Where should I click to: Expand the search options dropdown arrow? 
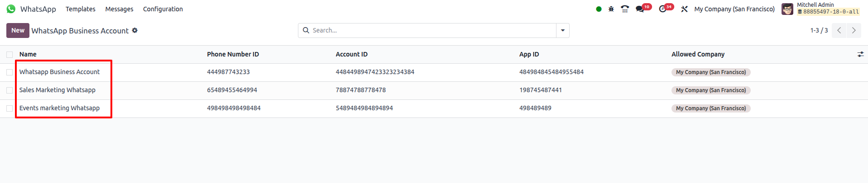[562, 30]
